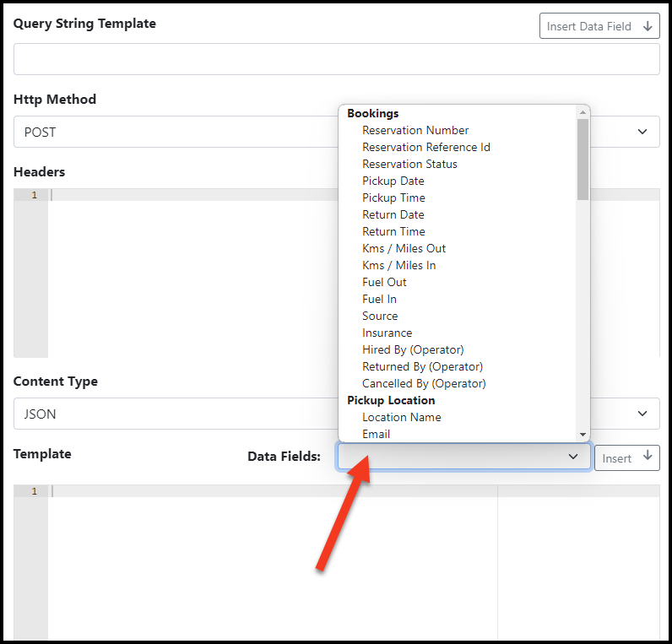Click the Insert button beside Data Fields
672x644 pixels.
pos(626,457)
